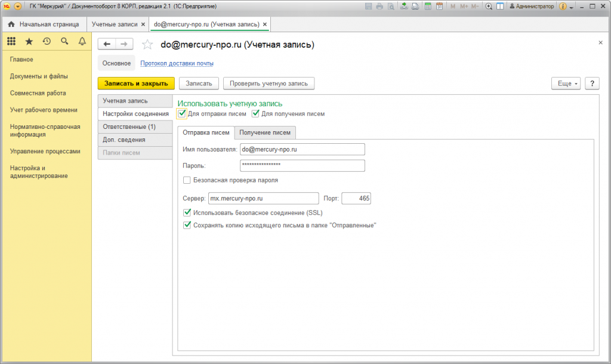Open the sections menu grid icon

point(11,41)
